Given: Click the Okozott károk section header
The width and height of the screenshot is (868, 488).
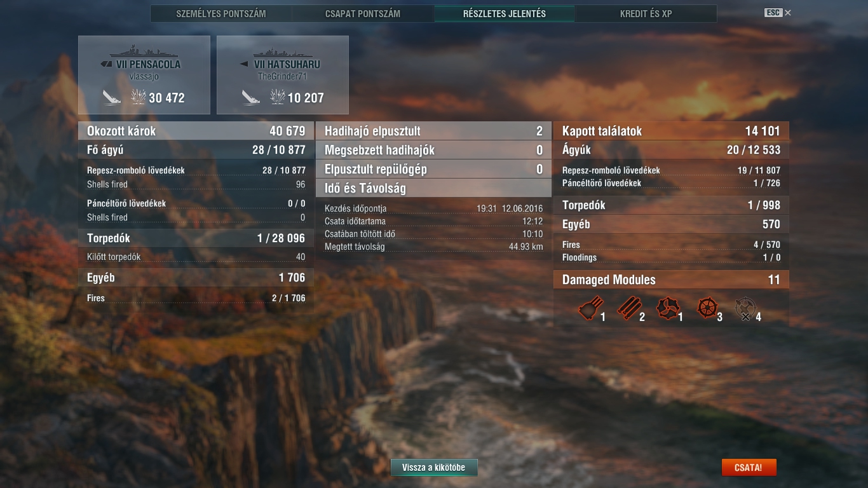Looking at the screenshot, I should [196, 131].
